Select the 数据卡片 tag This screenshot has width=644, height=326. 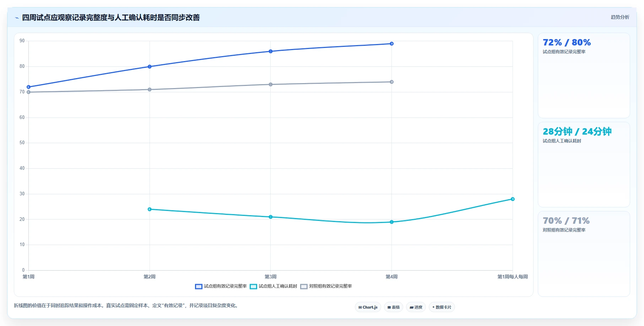442,307
